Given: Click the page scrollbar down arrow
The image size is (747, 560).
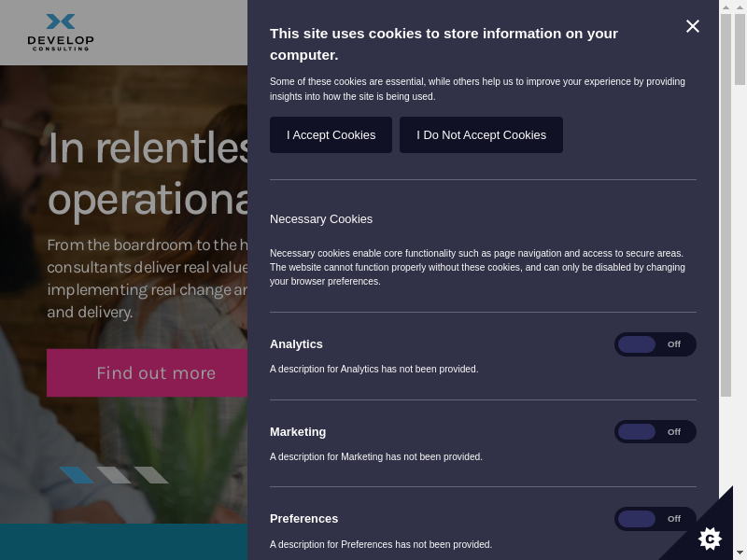Looking at the screenshot, I should pyautogui.click(x=740, y=553).
